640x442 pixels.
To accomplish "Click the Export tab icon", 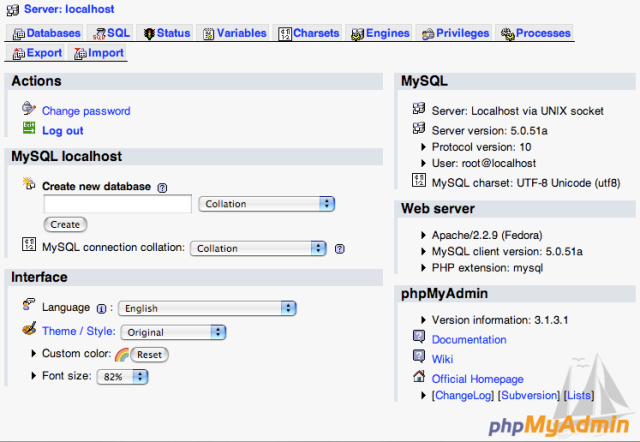I will [19, 53].
